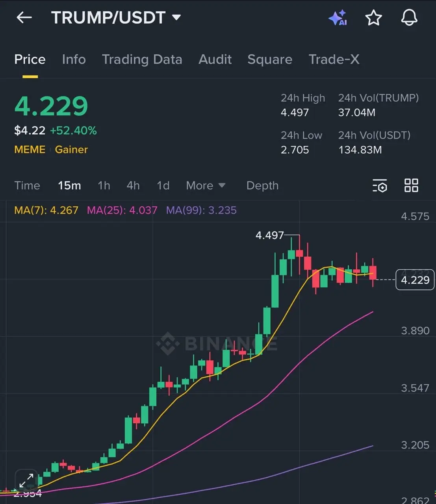This screenshot has width=436, height=504.
Task: Tap the 4.575 price axis label
Action: [415, 216]
